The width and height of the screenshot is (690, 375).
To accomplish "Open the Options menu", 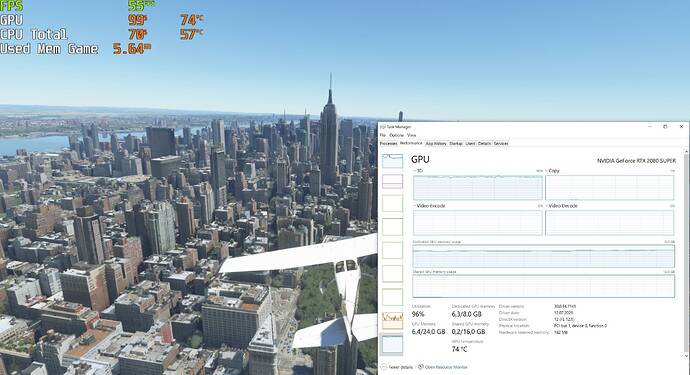I will [396, 135].
